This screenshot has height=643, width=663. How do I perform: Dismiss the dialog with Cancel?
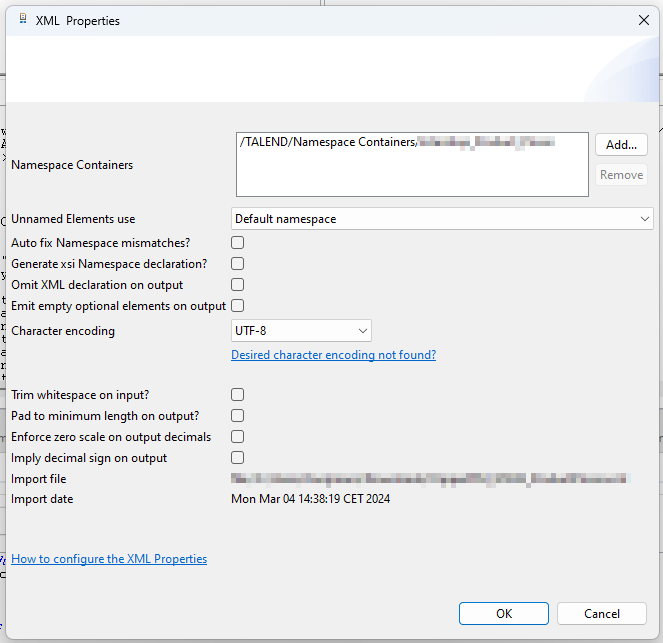(x=602, y=613)
